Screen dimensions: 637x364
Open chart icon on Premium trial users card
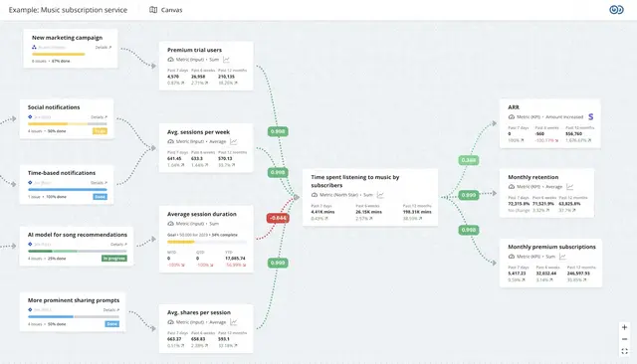(x=226, y=60)
